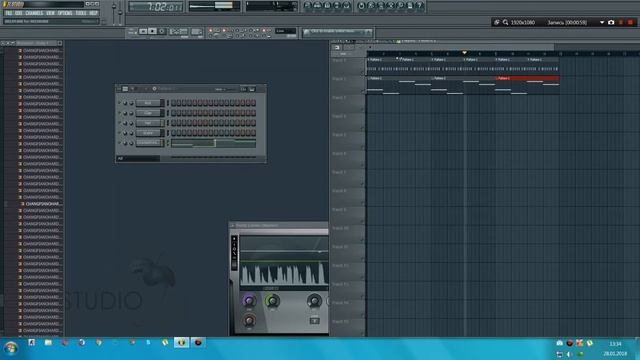The image size is (640, 360).
Task: Open the EDIT menu
Action: [x=19, y=13]
